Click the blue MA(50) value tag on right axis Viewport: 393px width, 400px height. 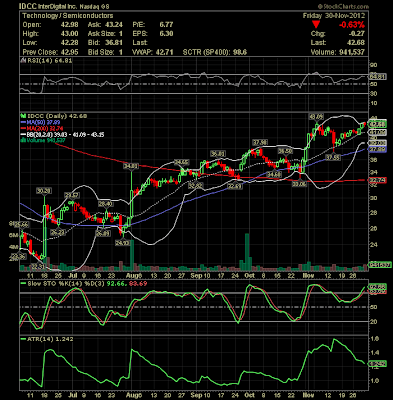pos(378,149)
